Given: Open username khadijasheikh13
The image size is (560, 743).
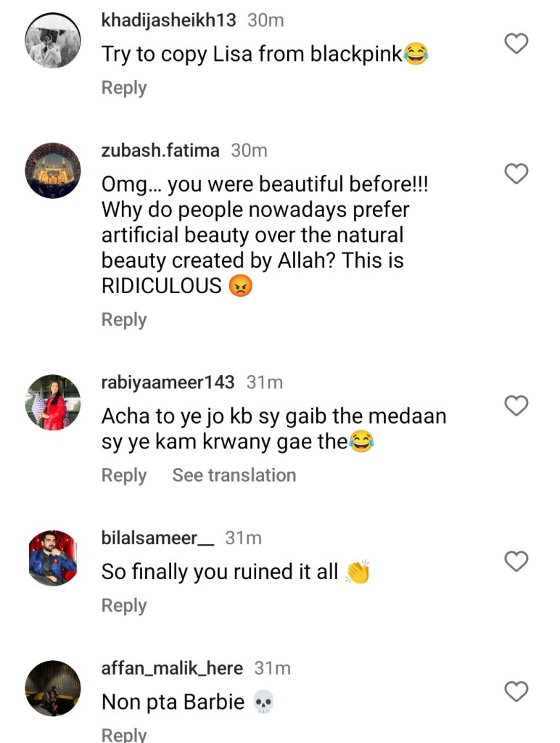Looking at the screenshot, I should click(x=169, y=20).
